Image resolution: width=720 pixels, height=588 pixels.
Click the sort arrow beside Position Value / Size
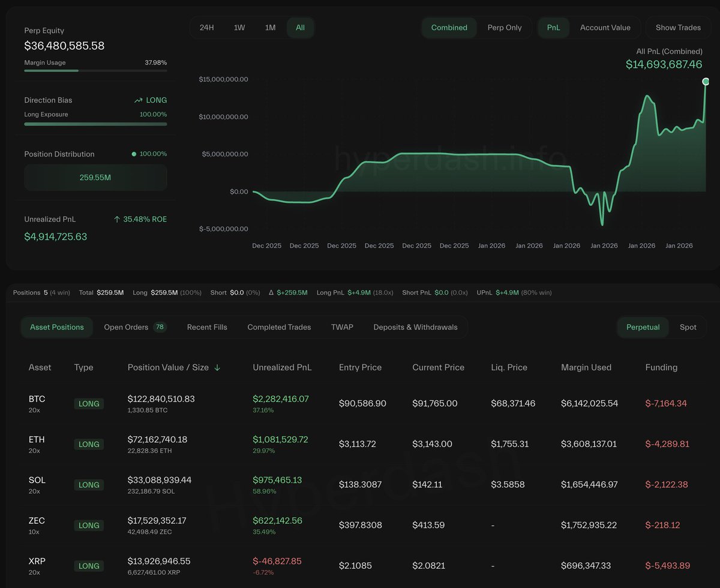217,368
